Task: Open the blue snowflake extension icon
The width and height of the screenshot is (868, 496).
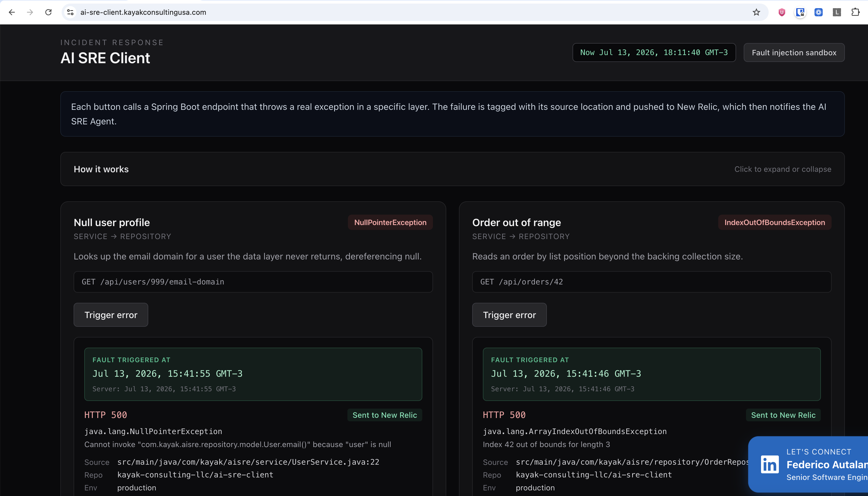Action: 818,12
